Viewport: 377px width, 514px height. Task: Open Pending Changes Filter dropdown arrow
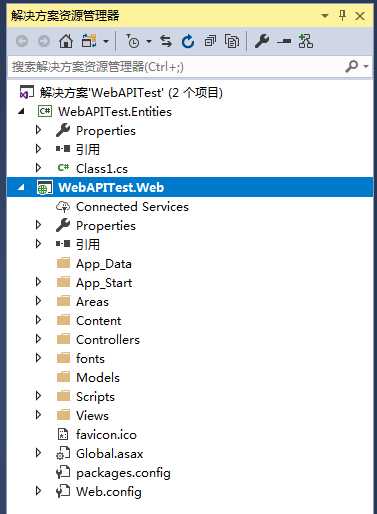(x=149, y=42)
